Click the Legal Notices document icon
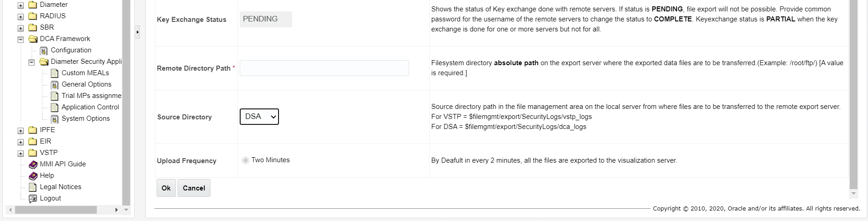The height and width of the screenshot is (221, 868). click(33, 187)
